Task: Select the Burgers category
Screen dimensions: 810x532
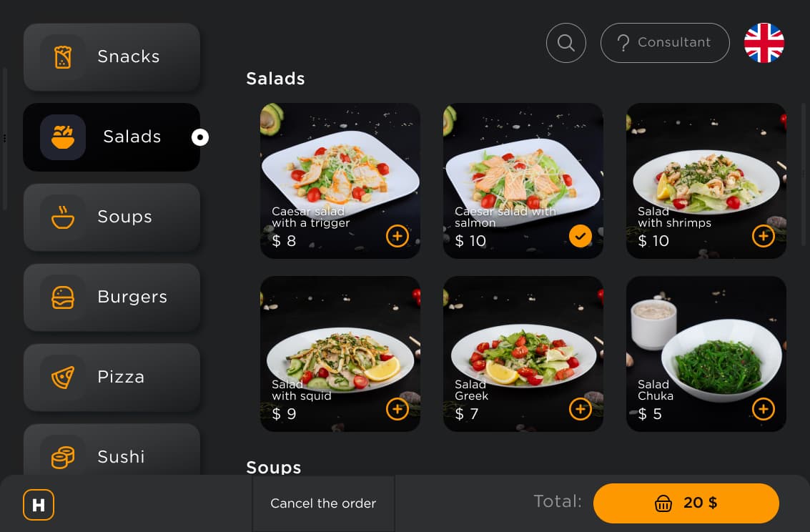Action: (x=112, y=297)
